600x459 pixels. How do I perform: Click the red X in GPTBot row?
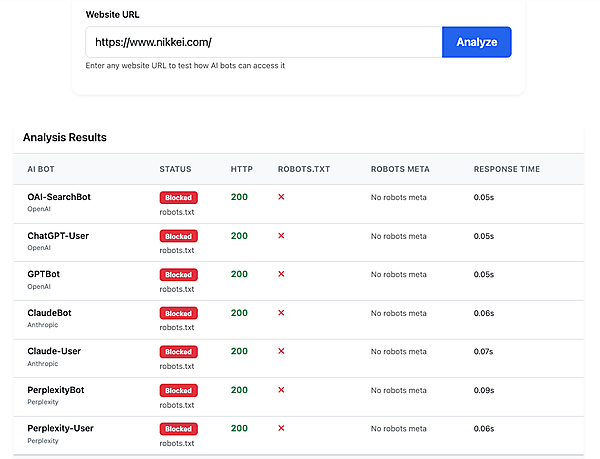click(281, 274)
